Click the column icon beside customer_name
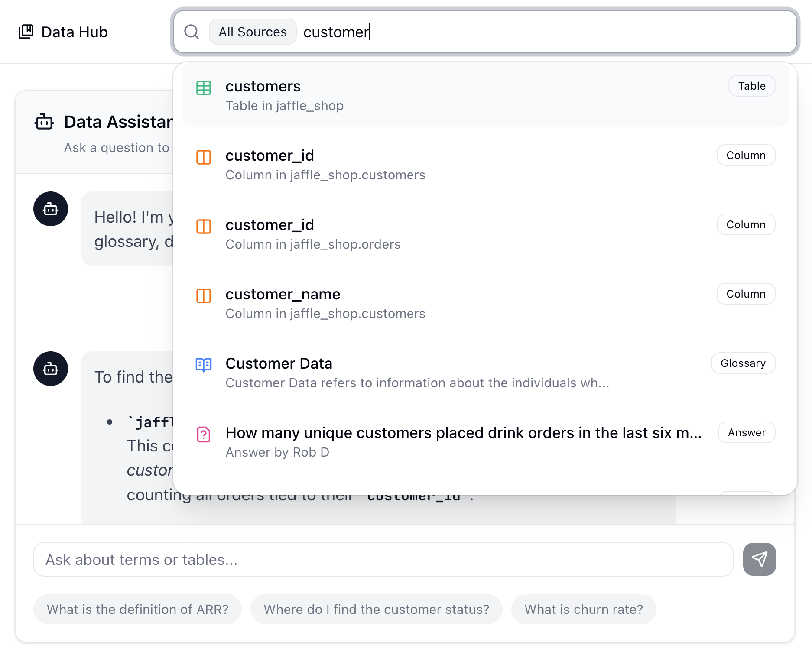 [203, 296]
